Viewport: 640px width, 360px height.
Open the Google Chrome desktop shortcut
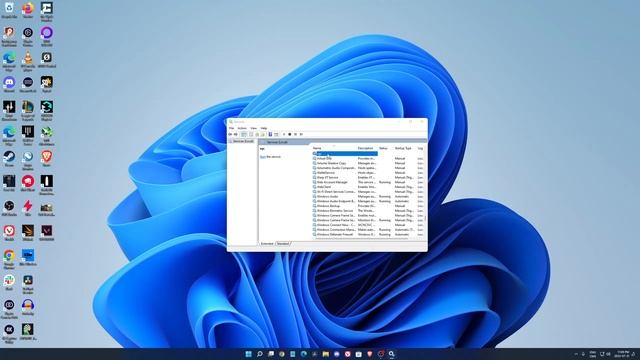[9, 259]
